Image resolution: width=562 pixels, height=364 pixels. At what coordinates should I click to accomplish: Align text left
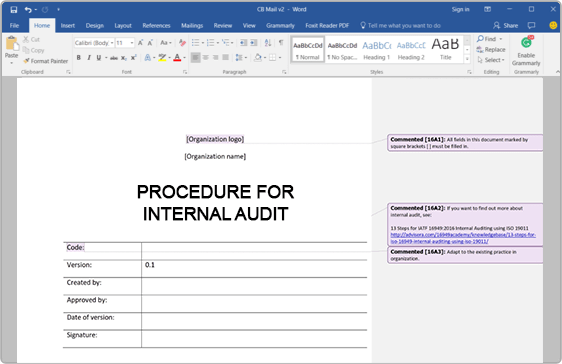pos(195,57)
